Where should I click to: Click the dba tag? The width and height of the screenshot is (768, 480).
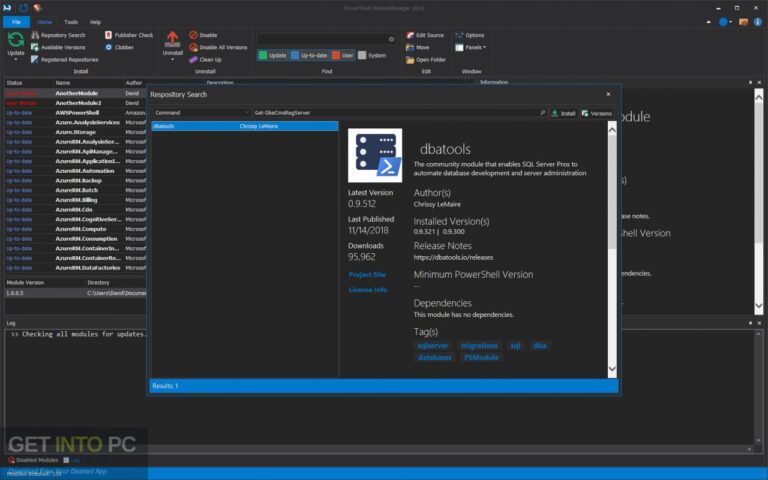pos(540,346)
